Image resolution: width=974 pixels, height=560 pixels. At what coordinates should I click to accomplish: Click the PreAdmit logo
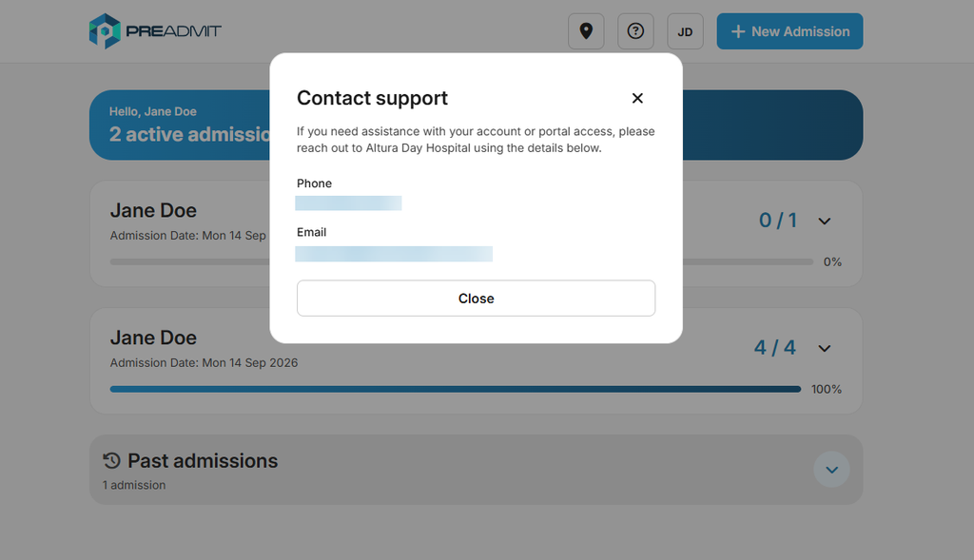pos(155,31)
